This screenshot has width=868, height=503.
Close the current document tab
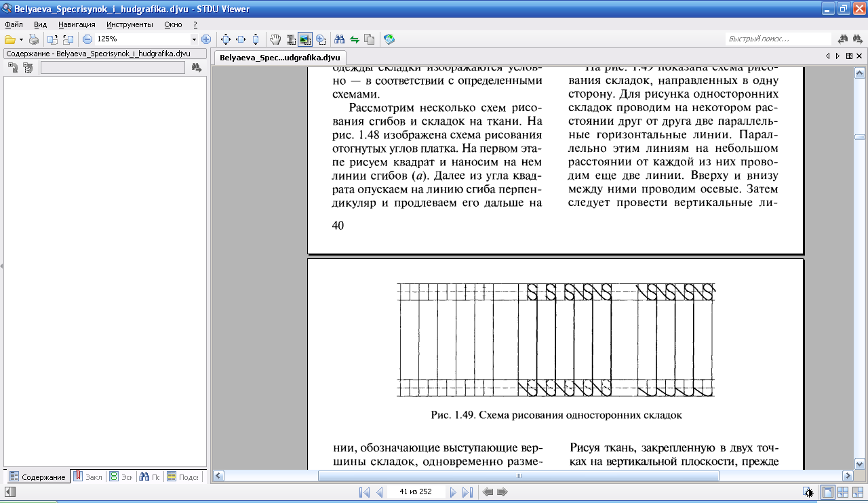859,56
